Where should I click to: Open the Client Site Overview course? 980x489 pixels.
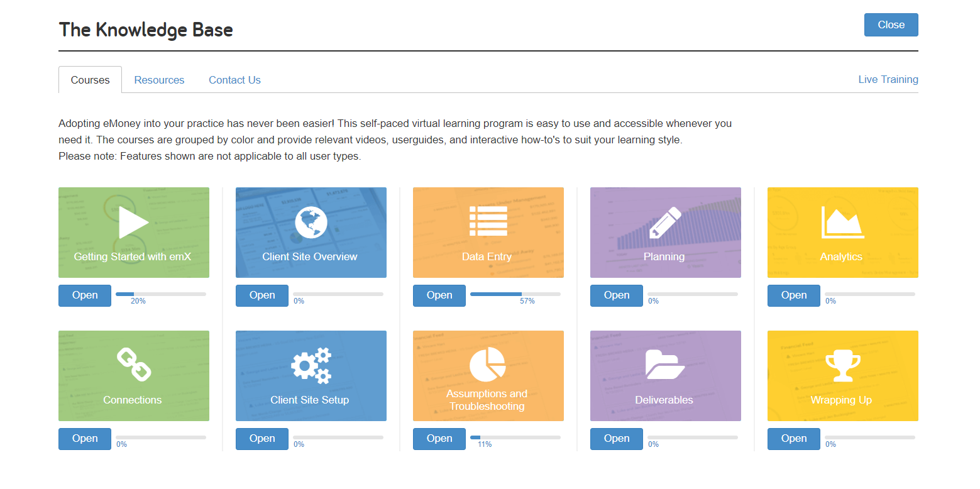(262, 295)
